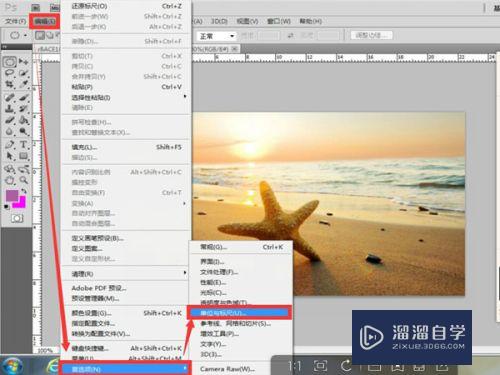Open the 文件(F) menu
Image resolution: width=500 pixels, height=375 pixels.
[15, 21]
